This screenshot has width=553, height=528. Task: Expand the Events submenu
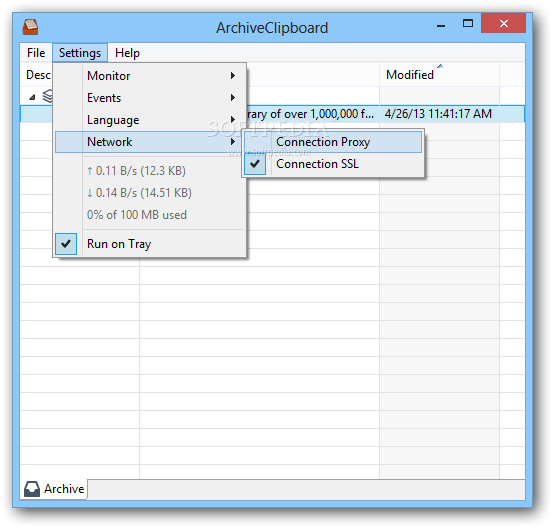(x=150, y=98)
